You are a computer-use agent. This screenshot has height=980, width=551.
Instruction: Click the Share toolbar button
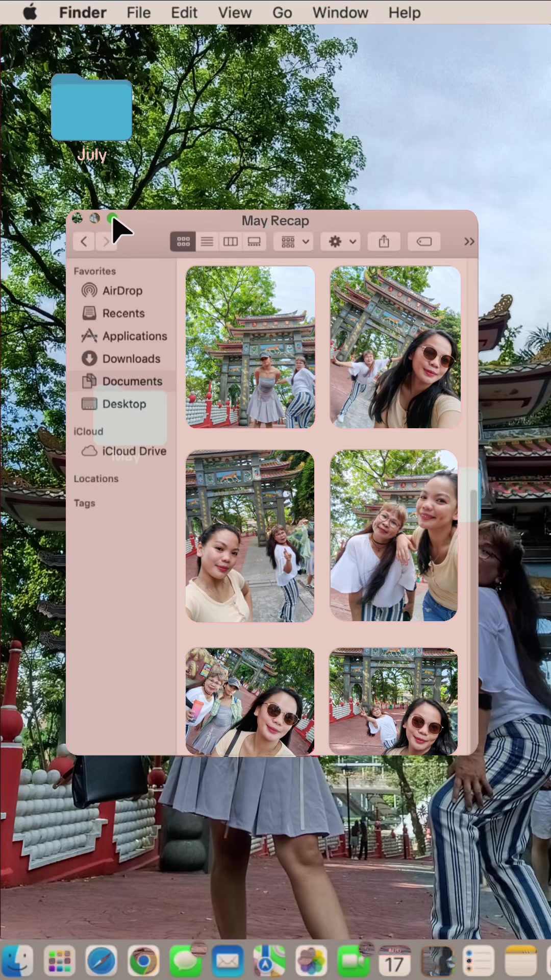[x=384, y=241]
